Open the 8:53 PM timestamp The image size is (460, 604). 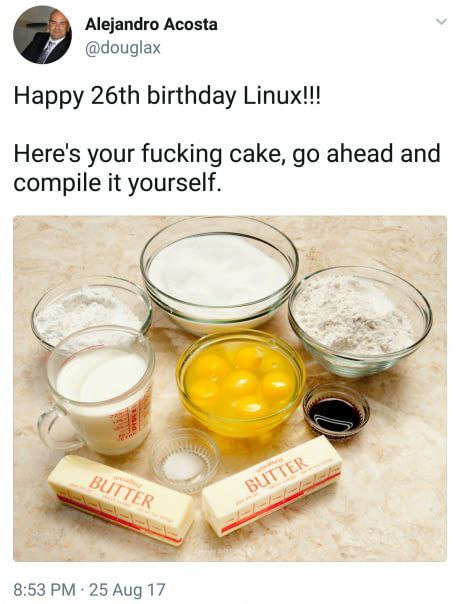(x=45, y=589)
